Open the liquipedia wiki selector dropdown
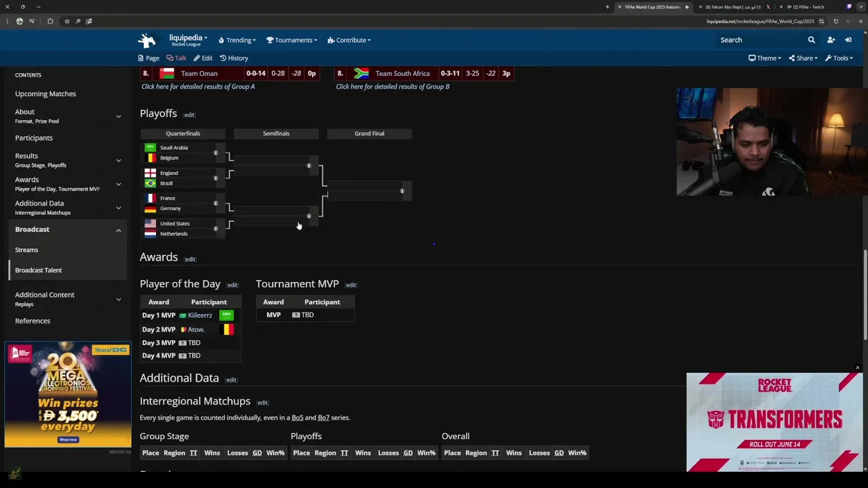This screenshot has width=868, height=488. point(188,40)
